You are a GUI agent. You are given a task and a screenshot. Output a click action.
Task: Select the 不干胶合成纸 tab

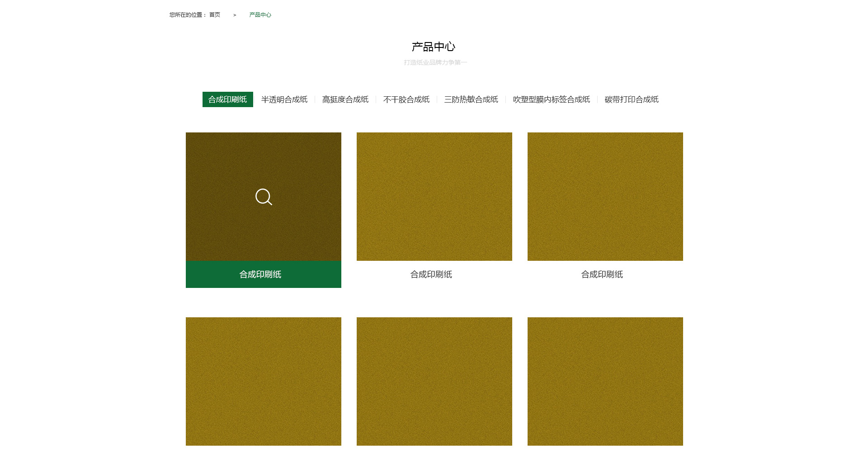point(406,99)
